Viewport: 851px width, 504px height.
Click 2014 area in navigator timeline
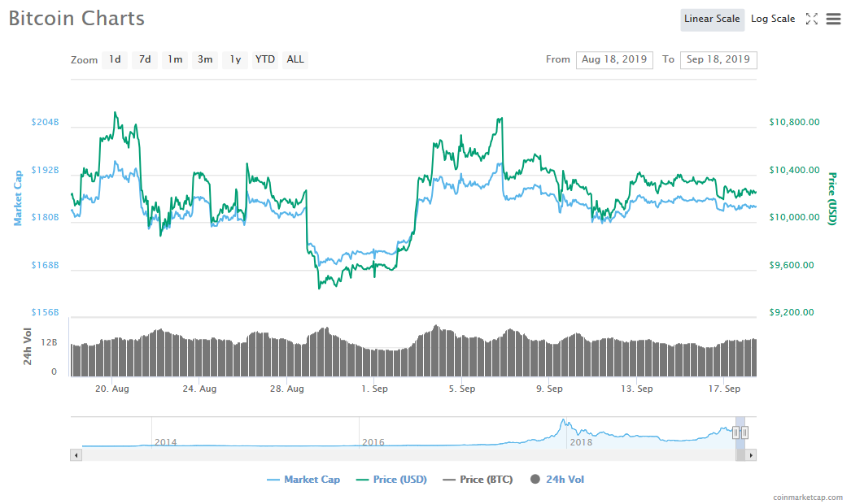165,442
